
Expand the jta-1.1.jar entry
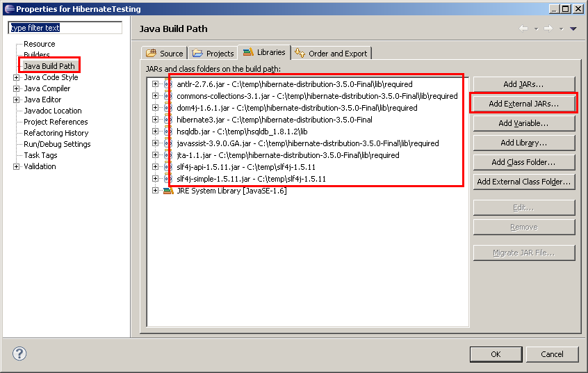click(155, 155)
